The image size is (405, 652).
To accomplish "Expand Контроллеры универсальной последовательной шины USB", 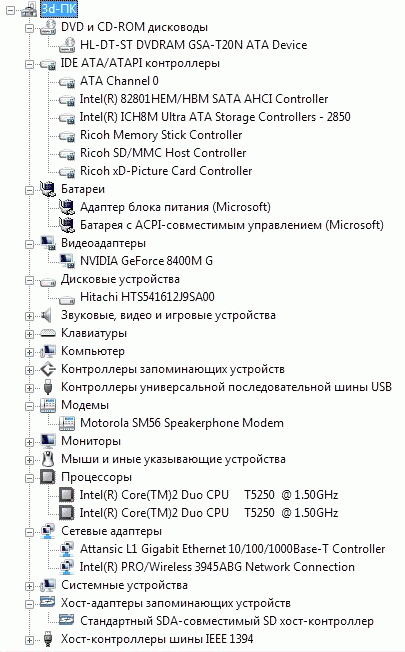I will point(29,388).
